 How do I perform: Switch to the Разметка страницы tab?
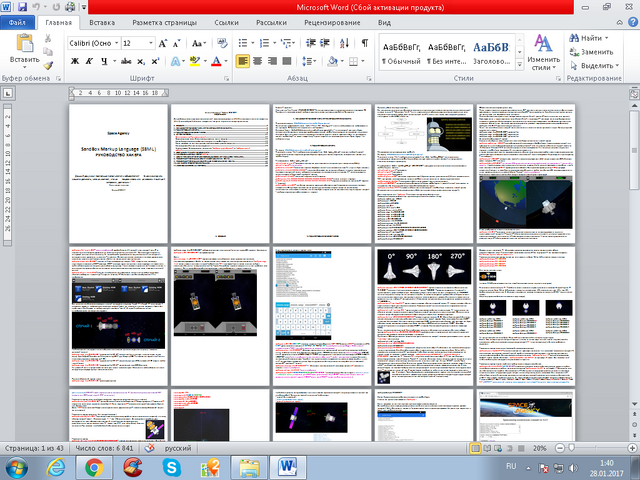coord(164,22)
